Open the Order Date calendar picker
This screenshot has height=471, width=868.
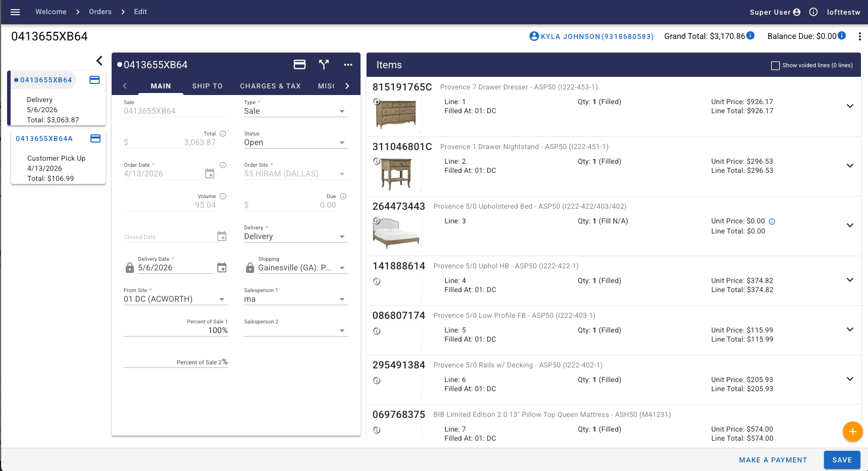[210, 174]
